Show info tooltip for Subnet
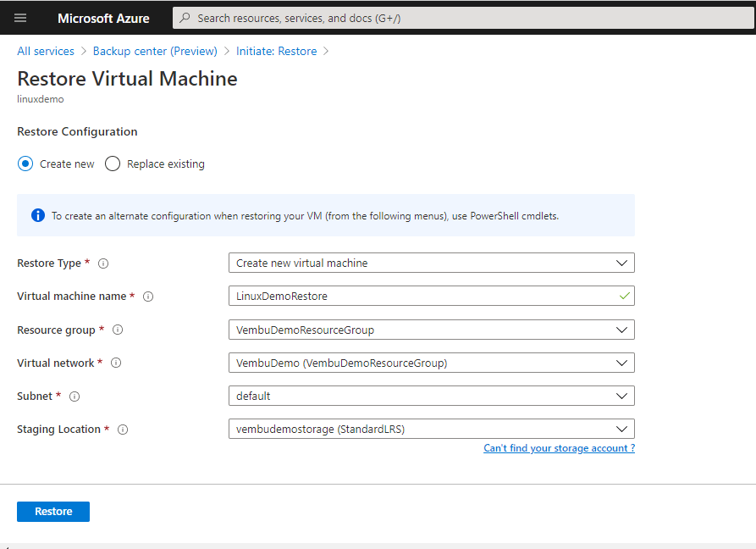This screenshot has height=549, width=756. click(x=74, y=396)
